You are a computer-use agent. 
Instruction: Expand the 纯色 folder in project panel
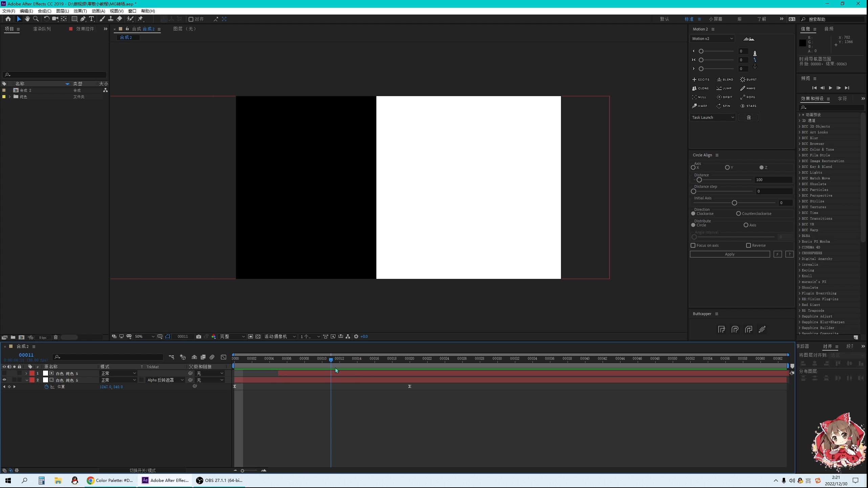9,97
